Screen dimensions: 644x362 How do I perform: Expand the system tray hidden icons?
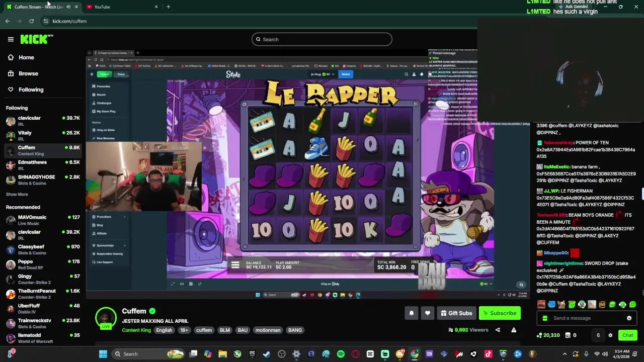(565, 354)
